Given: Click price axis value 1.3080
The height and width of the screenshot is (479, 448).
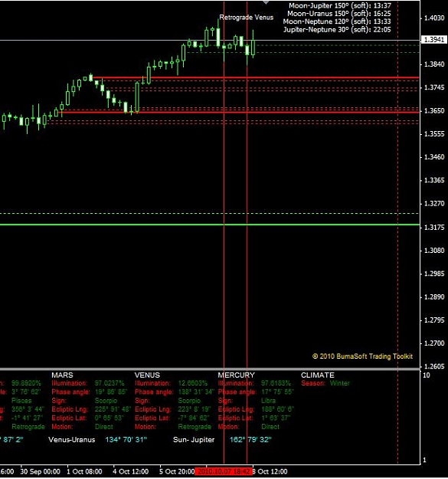Looking at the screenshot, I should (434, 251).
